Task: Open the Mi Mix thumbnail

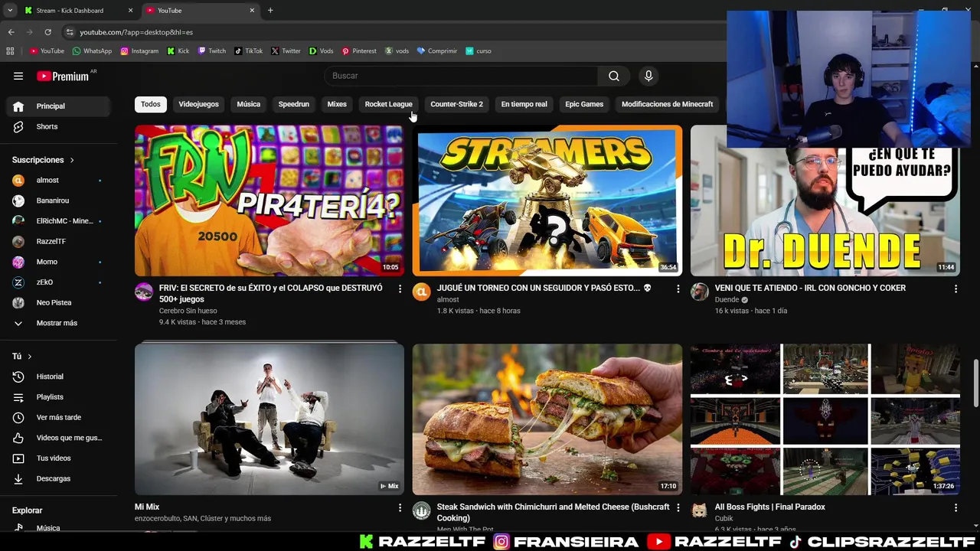Action: click(269, 419)
